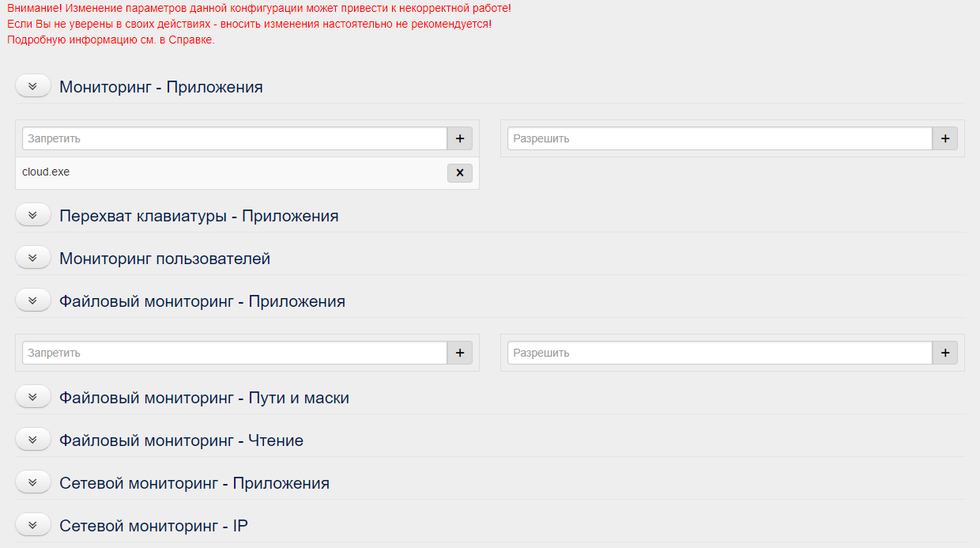The width and height of the screenshot is (980, 548).
Task: Expand Файловый мониторинг - Пути и маски
Action: (x=32, y=395)
